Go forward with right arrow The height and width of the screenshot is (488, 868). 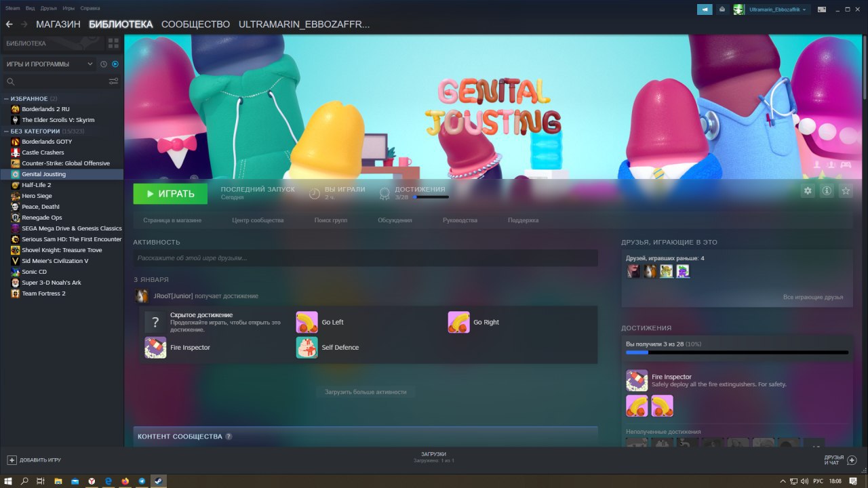click(24, 24)
